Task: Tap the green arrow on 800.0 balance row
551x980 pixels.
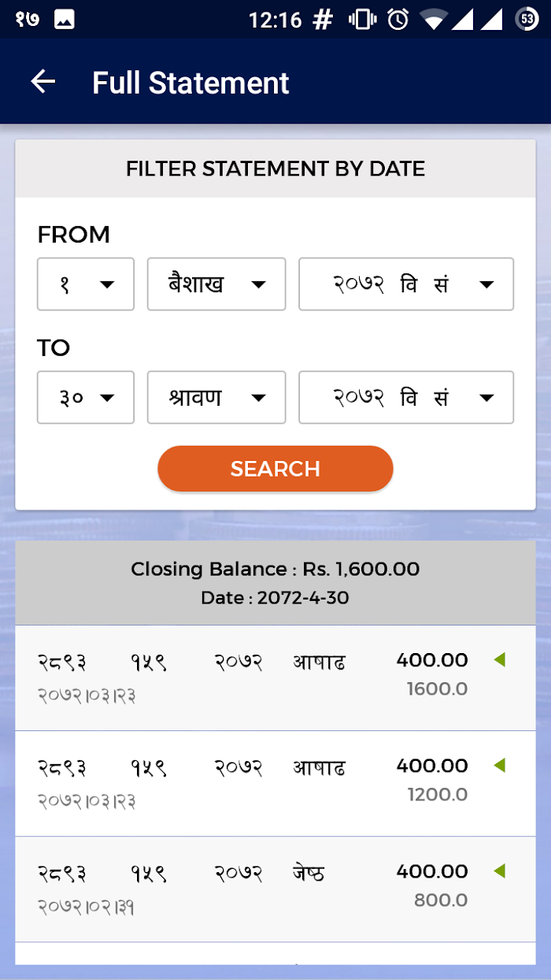Action: 499,871
